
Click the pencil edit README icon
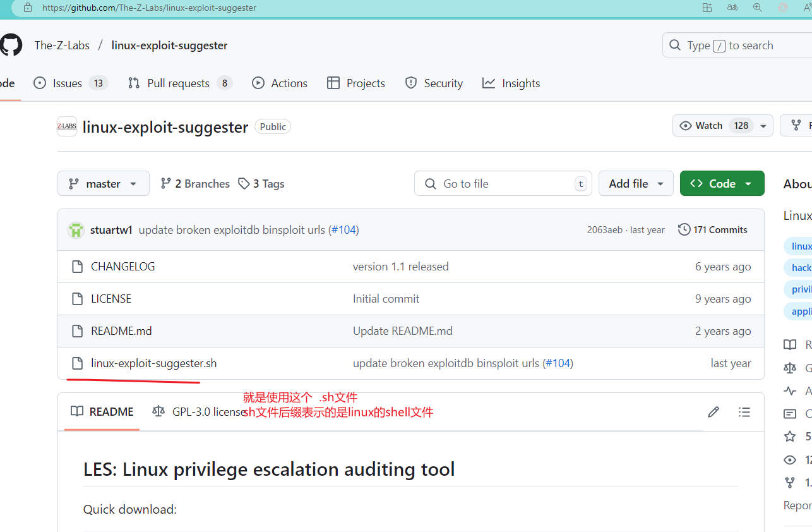click(713, 412)
